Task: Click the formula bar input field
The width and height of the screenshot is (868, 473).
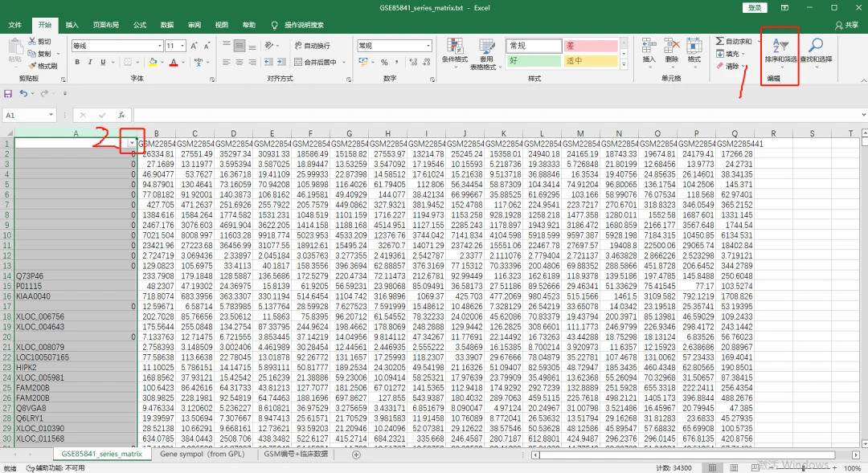Action: pos(495,115)
